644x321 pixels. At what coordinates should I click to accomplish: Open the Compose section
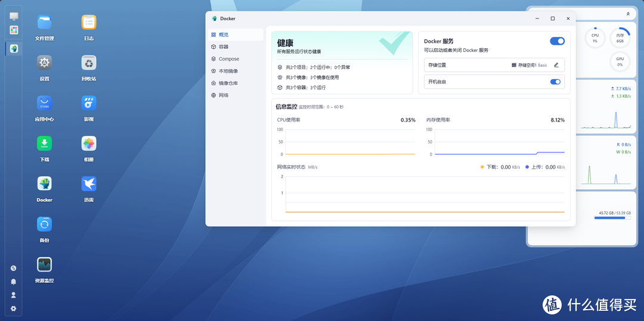click(236, 59)
